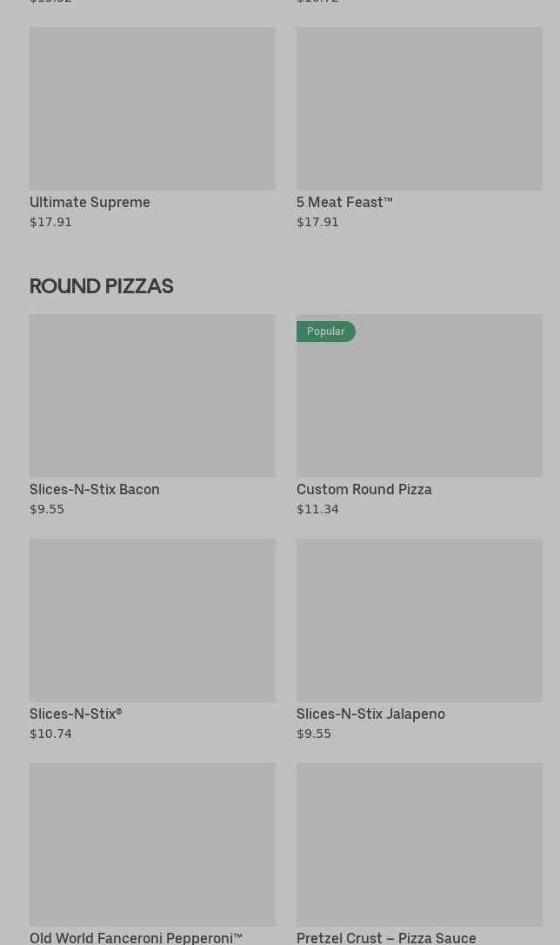Click the ROUND PIZZAS section heading
Viewport: 560px width, 945px height.
click(x=101, y=285)
